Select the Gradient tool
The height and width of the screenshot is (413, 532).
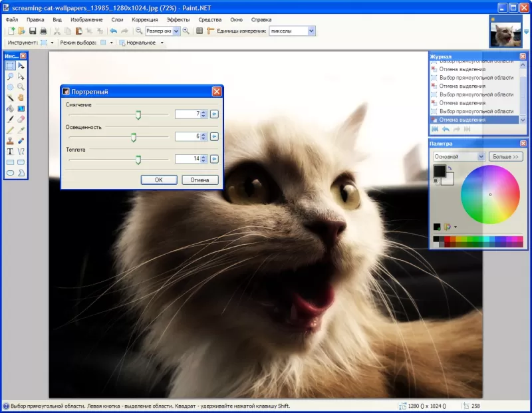click(21, 108)
